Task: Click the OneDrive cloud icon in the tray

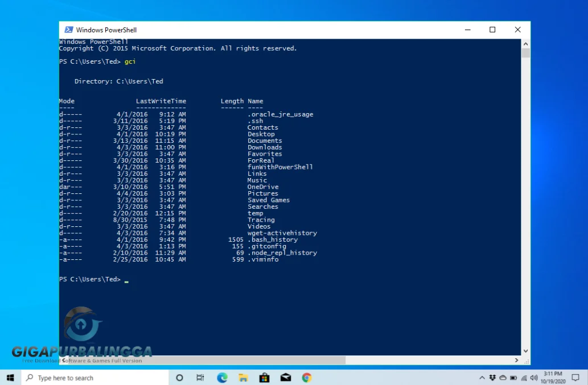Action: click(502, 377)
